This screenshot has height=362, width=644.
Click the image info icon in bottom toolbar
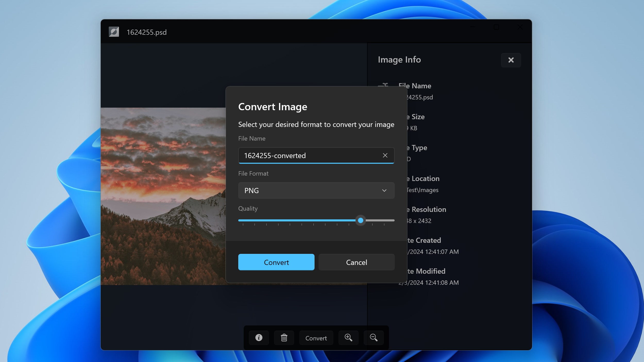pyautogui.click(x=259, y=338)
